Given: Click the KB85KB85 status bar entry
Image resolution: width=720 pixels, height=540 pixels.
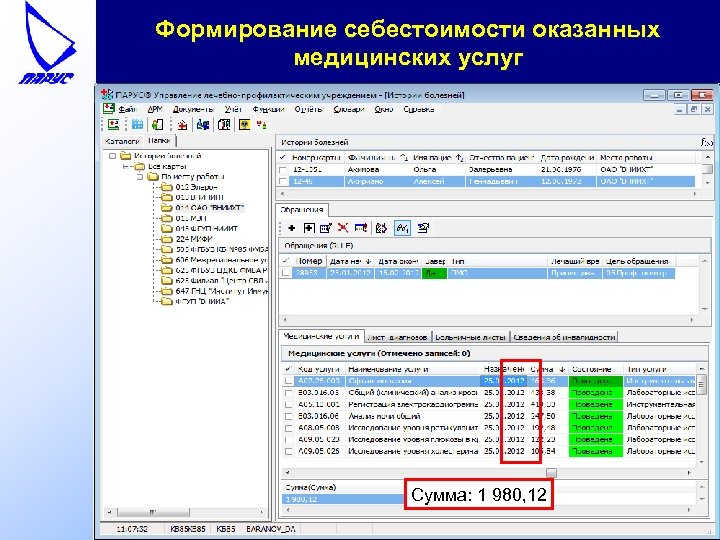Looking at the screenshot, I should click(187, 529).
